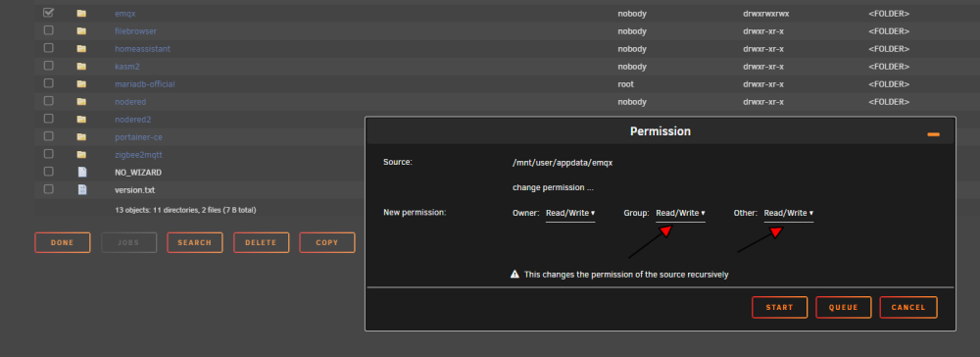
Task: Click the NO_WIZARD file name
Action: pos(138,172)
